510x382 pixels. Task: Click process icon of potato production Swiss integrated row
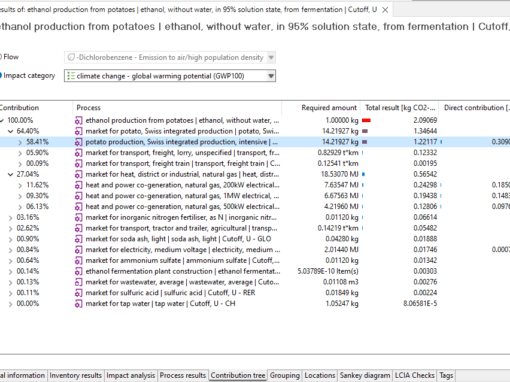point(78,142)
